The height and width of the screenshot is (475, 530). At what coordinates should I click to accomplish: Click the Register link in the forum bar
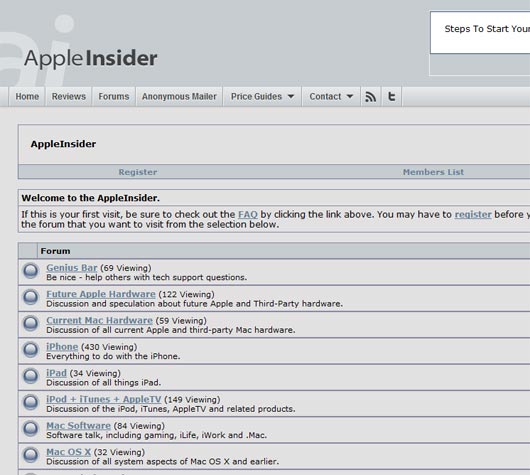point(138,172)
